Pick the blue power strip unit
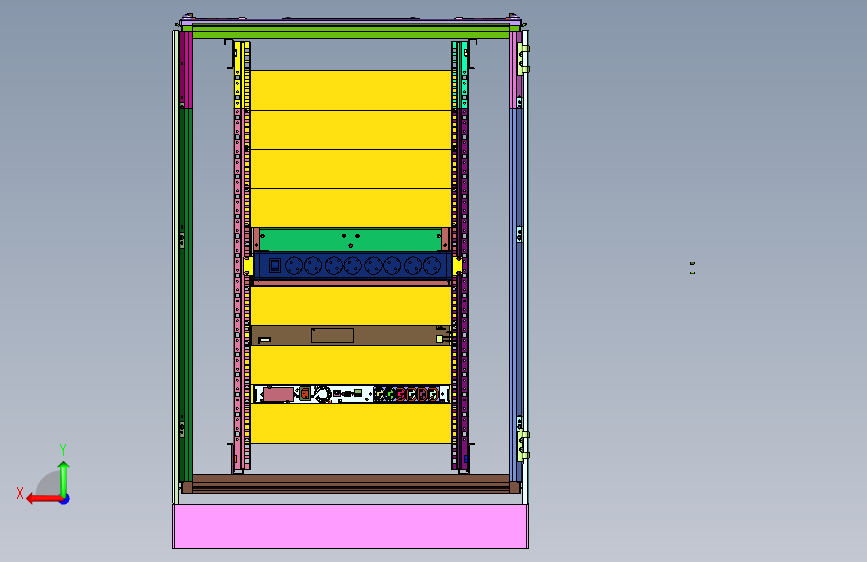Image resolution: width=867 pixels, height=562 pixels. pos(352,266)
